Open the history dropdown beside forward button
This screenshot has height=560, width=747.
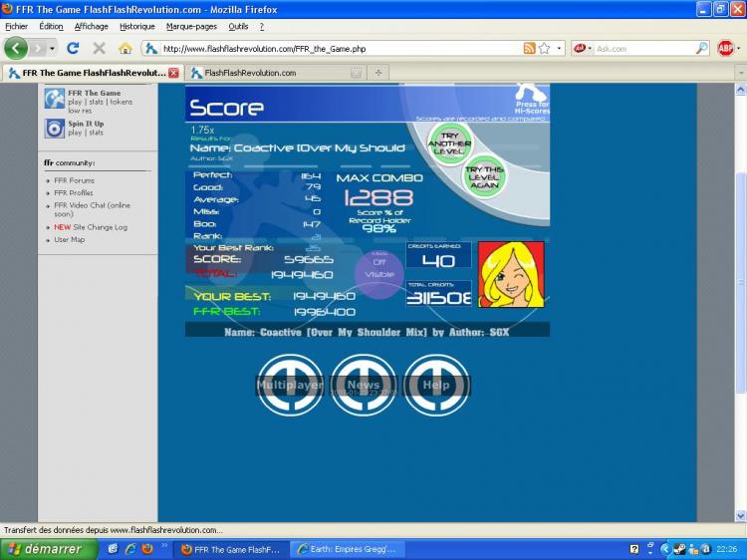click(53, 48)
